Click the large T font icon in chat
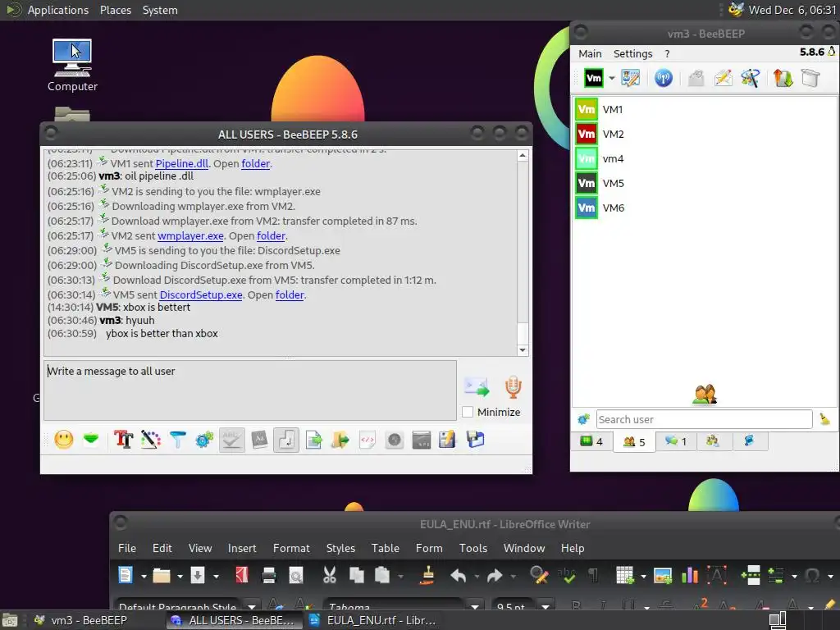 123,440
